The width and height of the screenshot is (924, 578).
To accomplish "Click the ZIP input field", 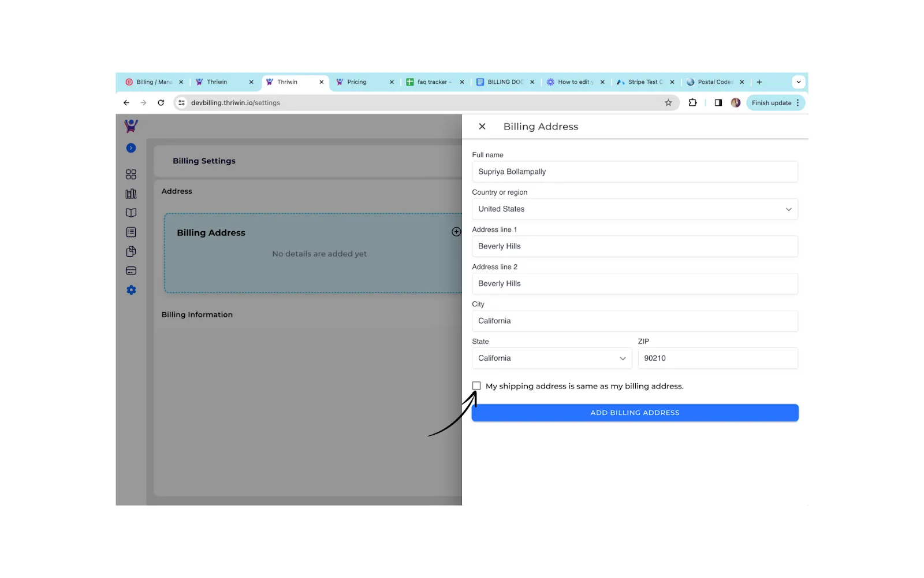I will tap(718, 358).
